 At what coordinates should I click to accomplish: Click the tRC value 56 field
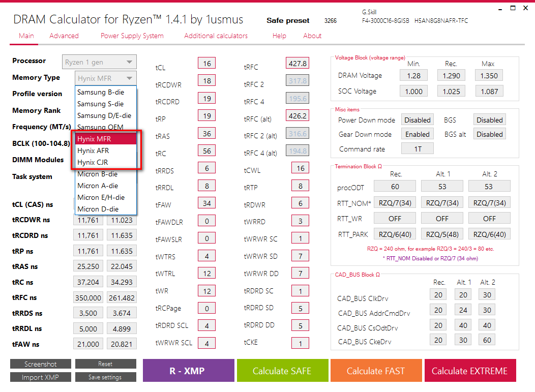click(x=207, y=151)
